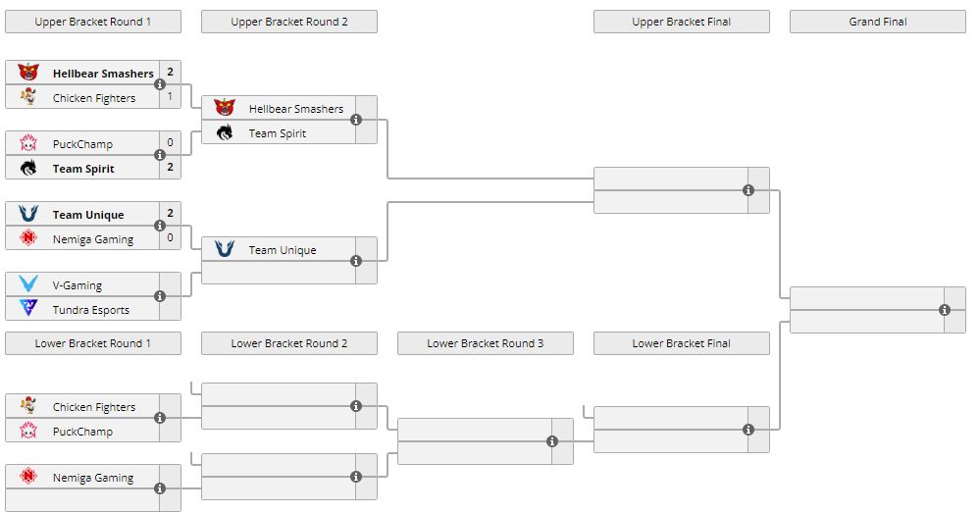
Task: Click Team Spirit logo in Upper Bracket Round 2
Action: (225, 133)
